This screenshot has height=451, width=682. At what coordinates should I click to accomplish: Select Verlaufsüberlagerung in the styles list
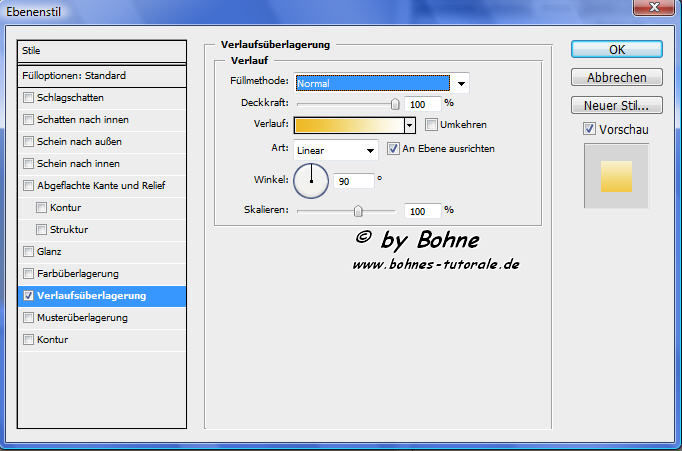coord(91,296)
